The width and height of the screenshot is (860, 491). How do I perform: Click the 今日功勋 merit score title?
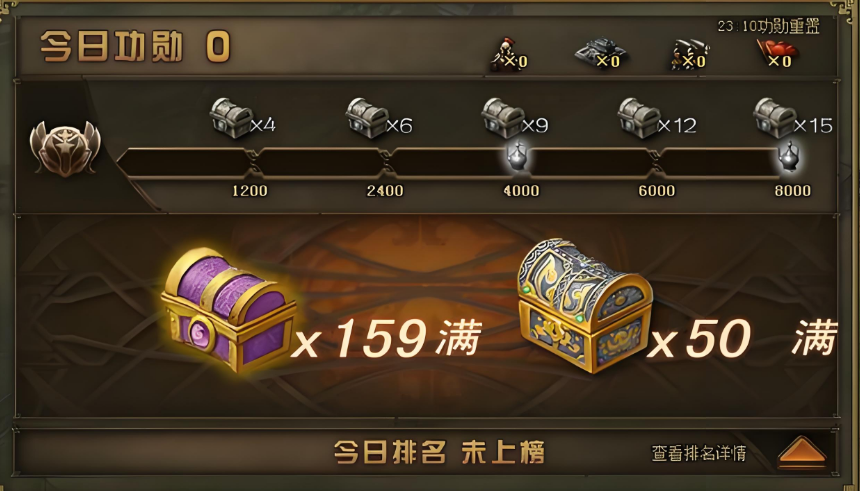112,46
